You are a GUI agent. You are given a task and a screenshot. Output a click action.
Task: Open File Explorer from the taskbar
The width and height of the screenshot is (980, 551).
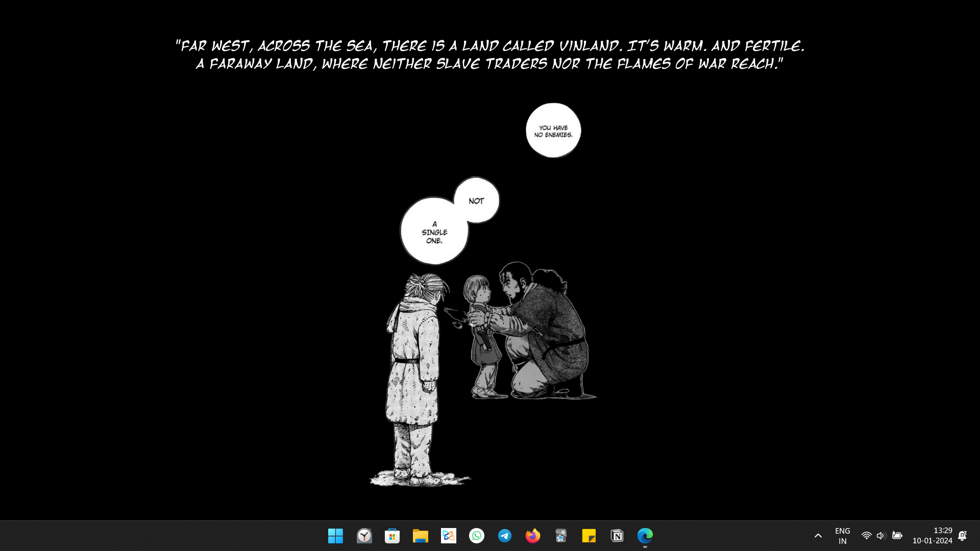[x=420, y=536]
